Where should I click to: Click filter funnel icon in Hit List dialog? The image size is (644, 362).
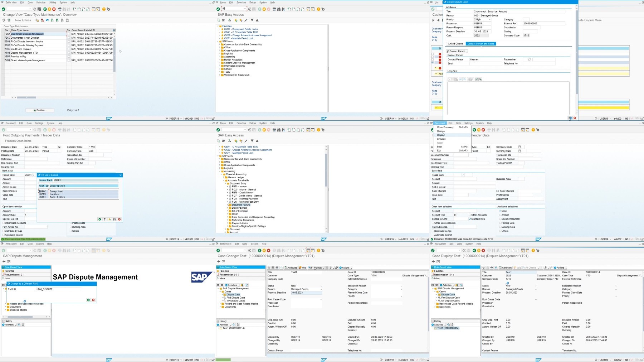(x=104, y=219)
